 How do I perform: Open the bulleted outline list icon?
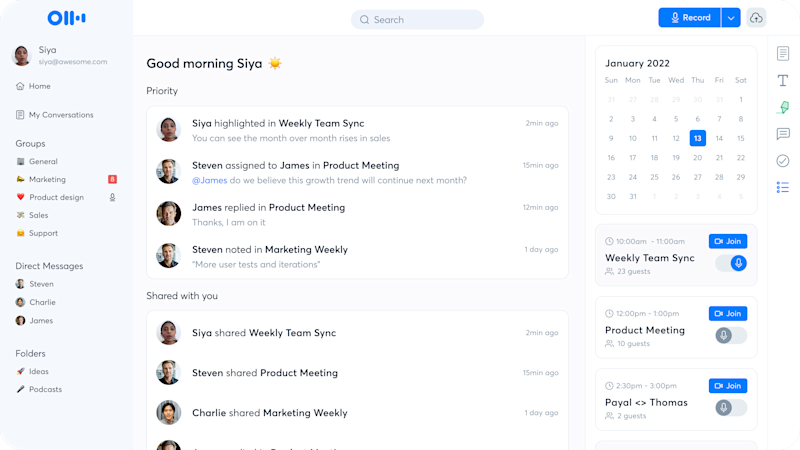click(x=783, y=188)
